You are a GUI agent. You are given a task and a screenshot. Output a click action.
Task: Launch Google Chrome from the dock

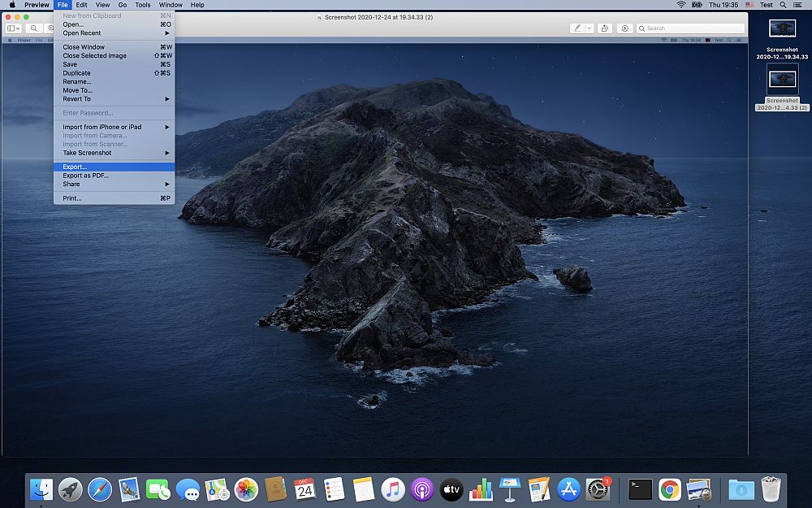[x=669, y=489]
